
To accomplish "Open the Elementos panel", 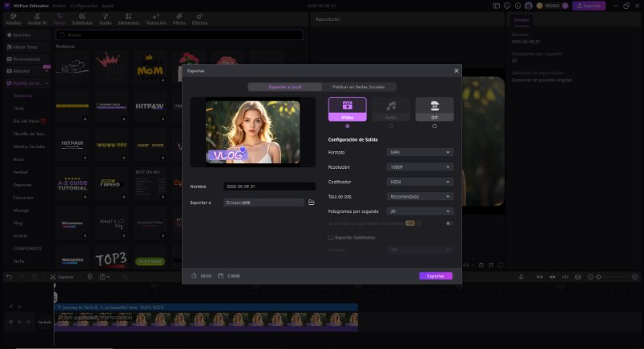I will [x=129, y=19].
